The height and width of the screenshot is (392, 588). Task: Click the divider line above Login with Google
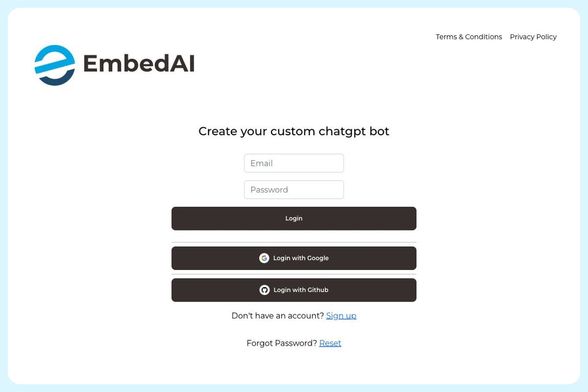tap(294, 242)
